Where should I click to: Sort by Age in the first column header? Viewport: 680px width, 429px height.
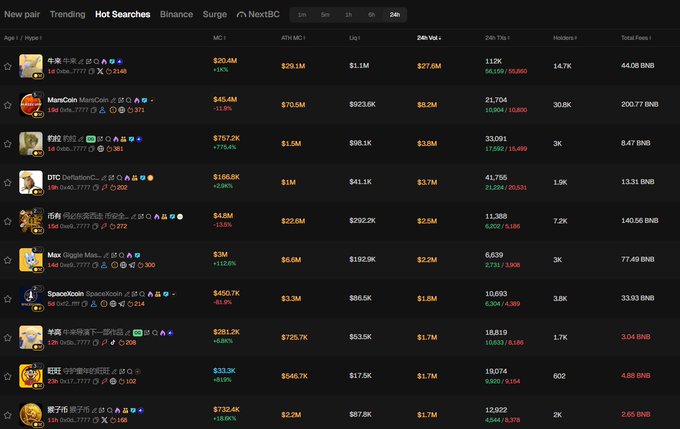[11, 38]
